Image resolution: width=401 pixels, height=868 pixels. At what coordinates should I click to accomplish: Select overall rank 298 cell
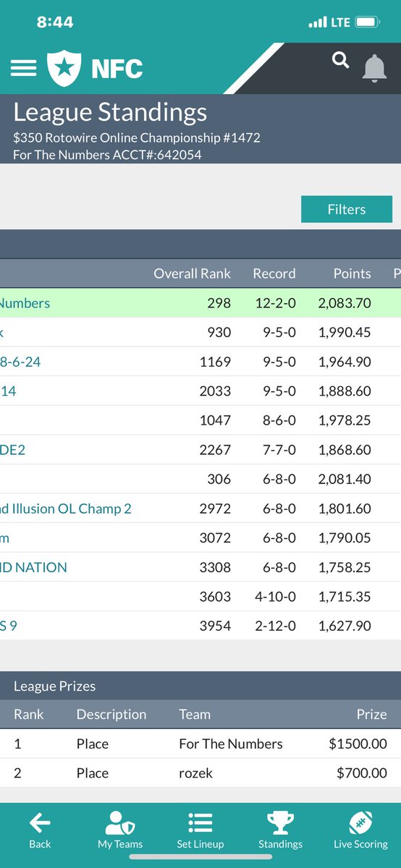click(x=219, y=303)
